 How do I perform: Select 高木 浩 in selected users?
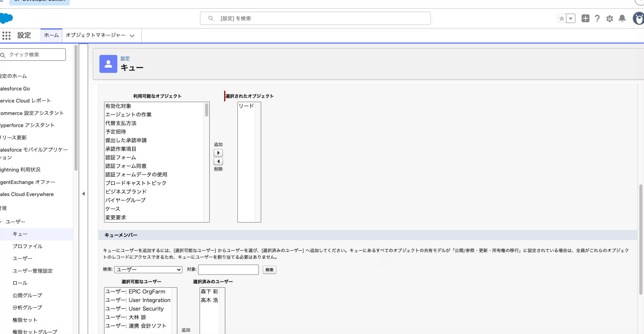(x=209, y=300)
